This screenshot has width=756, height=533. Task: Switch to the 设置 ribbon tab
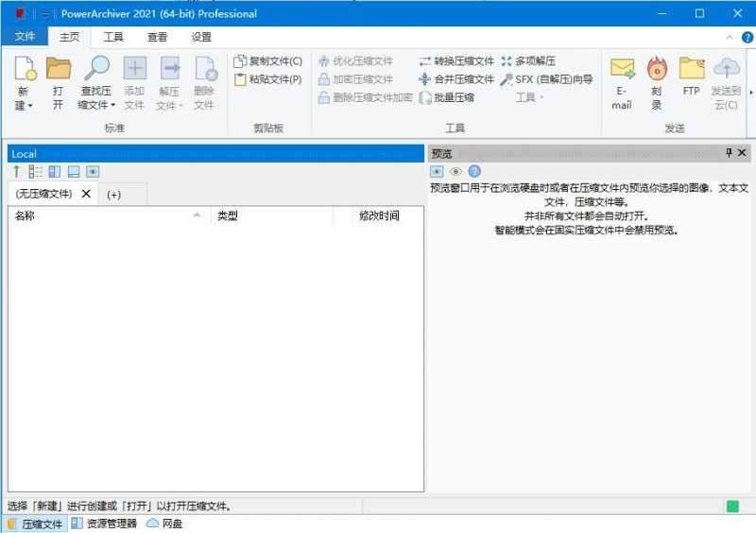point(201,37)
